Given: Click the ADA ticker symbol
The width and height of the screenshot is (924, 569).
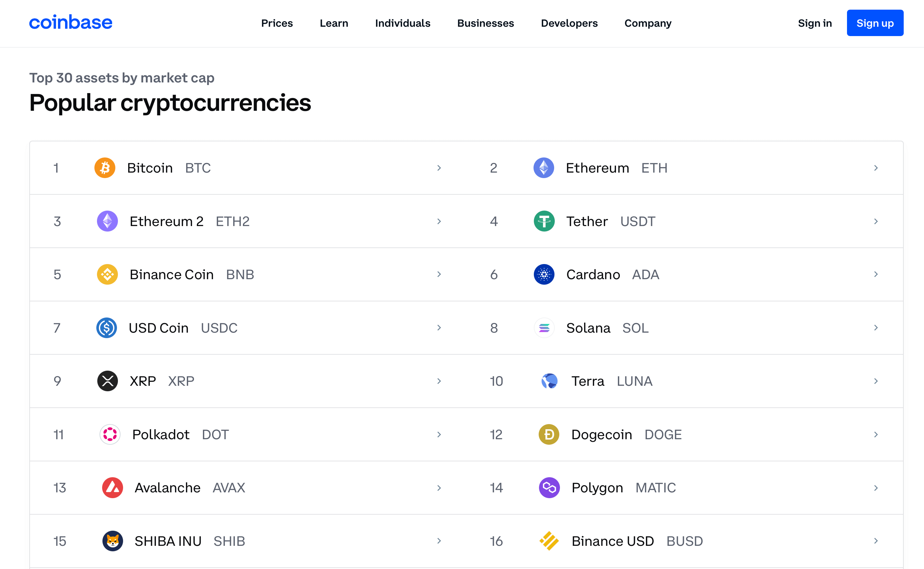Looking at the screenshot, I should 646,274.
